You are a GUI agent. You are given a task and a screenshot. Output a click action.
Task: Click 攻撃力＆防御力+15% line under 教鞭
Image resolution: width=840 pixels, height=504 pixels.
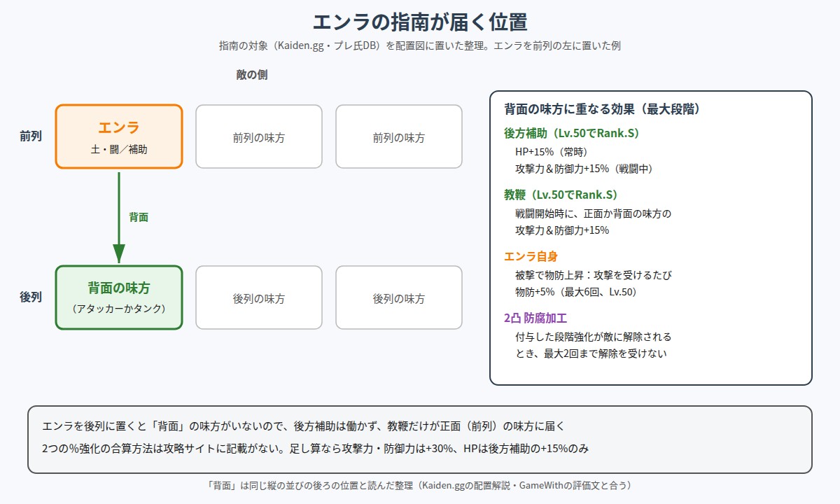click(562, 230)
